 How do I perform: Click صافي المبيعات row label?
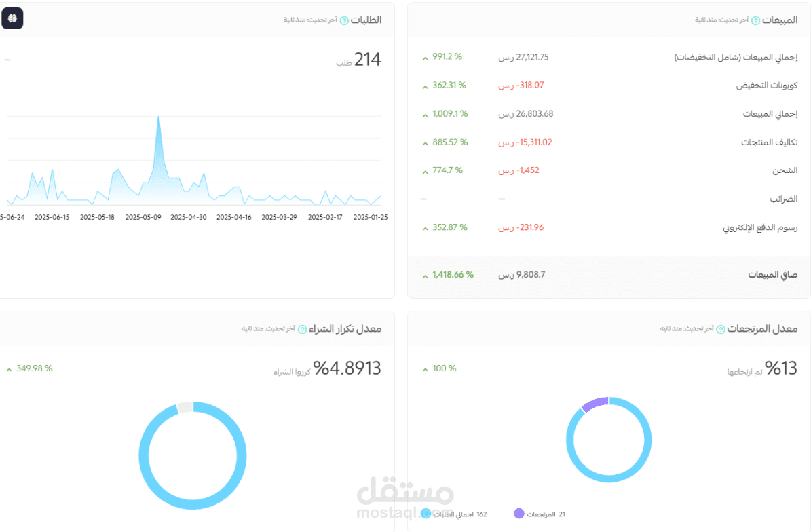click(x=773, y=275)
